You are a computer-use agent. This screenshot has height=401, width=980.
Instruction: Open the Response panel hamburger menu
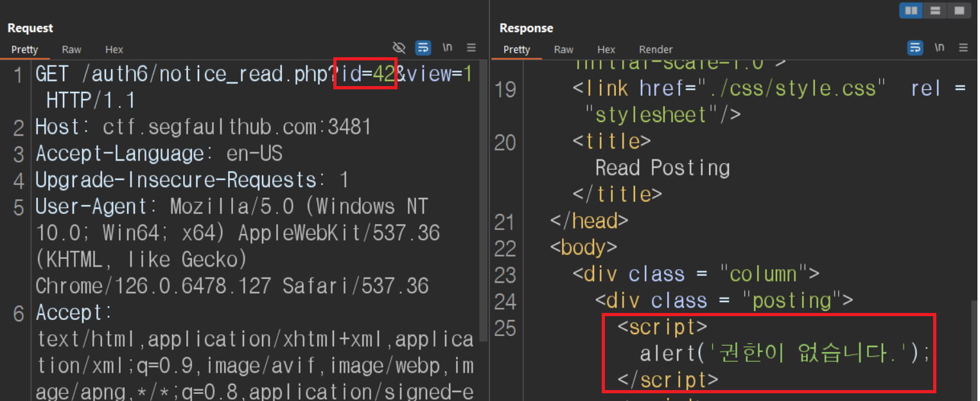(963, 48)
